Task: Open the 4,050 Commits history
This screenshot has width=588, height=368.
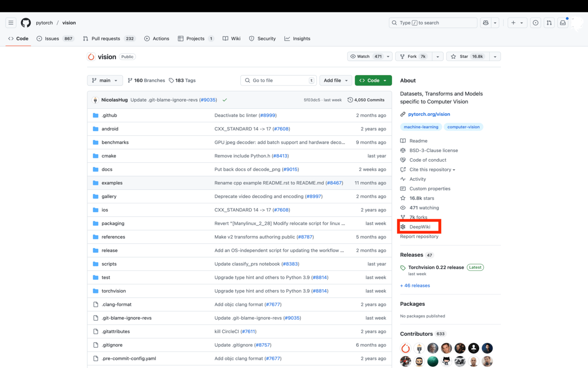Action: tap(366, 100)
